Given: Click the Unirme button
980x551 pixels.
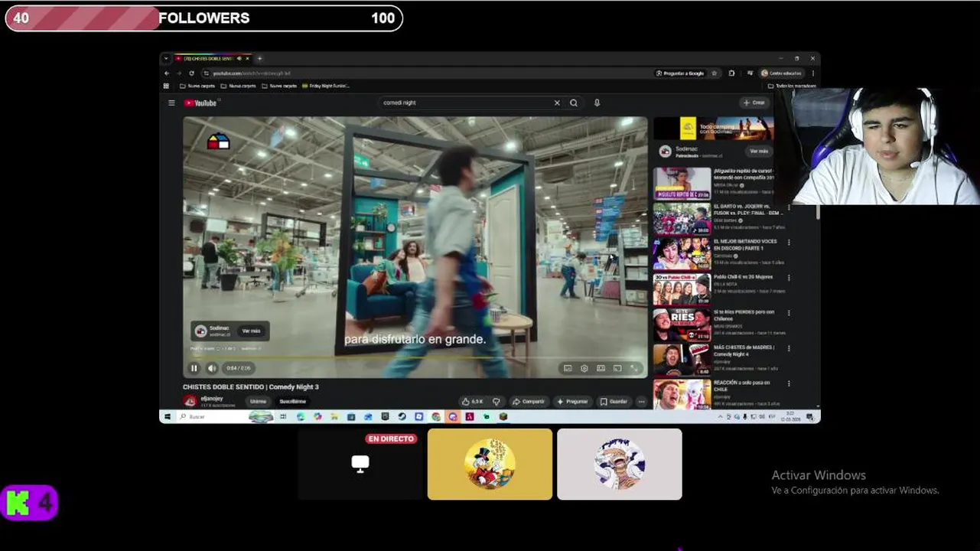Looking at the screenshot, I should 258,401.
